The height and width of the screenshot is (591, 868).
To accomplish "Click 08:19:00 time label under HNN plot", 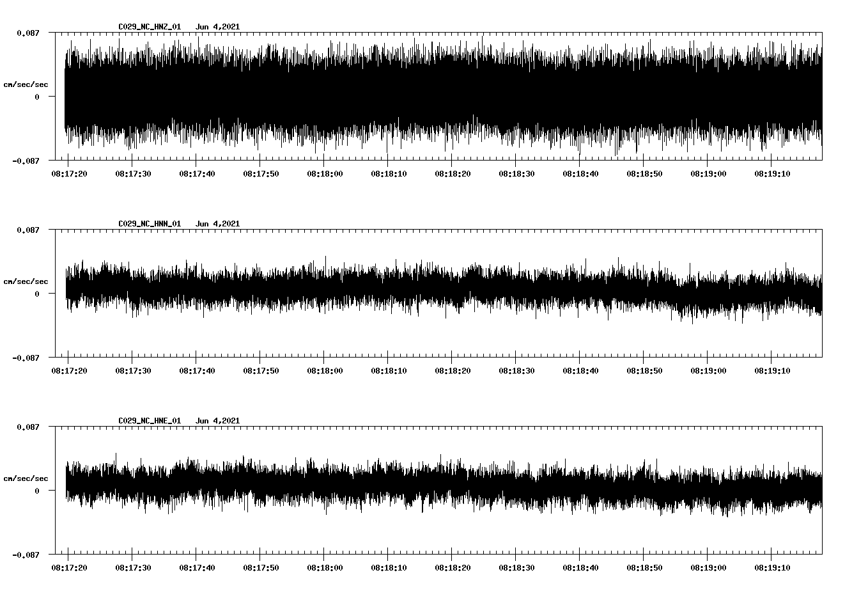I will point(708,371).
